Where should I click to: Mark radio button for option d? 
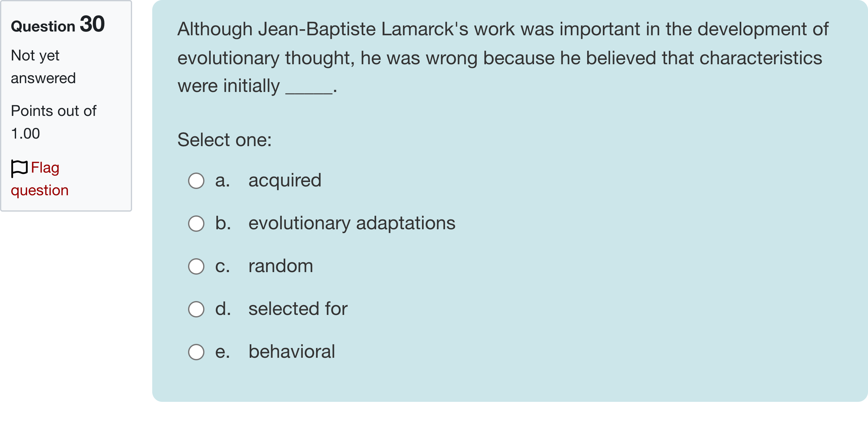pyautogui.click(x=196, y=309)
